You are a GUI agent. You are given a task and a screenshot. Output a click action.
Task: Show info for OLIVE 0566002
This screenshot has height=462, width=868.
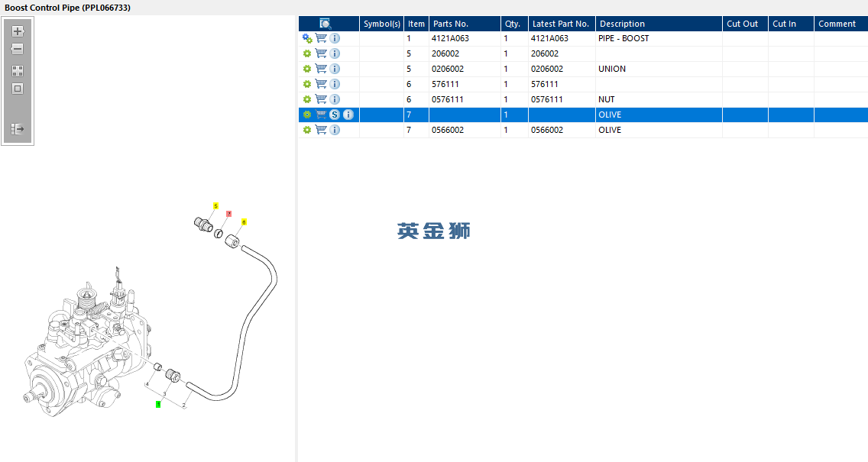pos(335,130)
